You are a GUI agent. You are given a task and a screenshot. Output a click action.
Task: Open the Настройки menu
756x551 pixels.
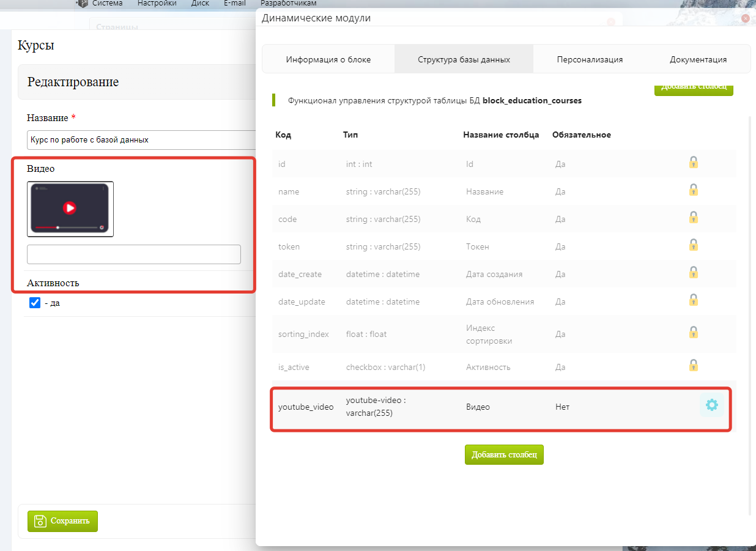click(157, 4)
